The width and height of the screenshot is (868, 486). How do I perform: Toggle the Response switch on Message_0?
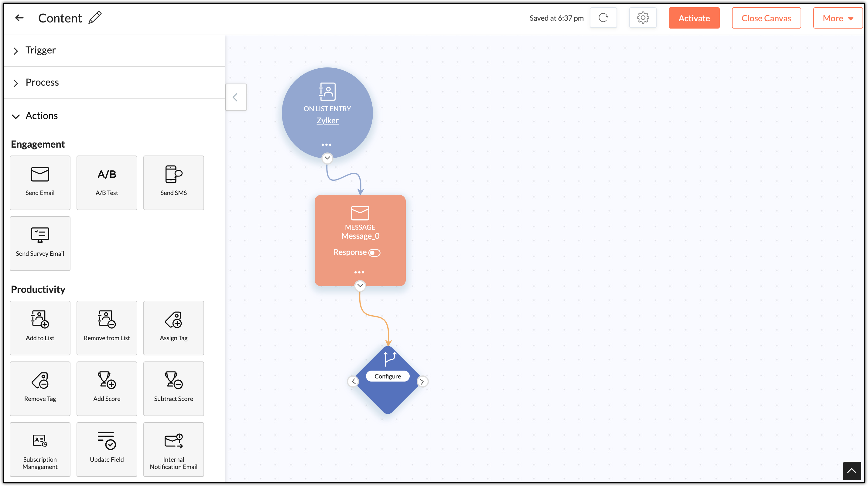pyautogui.click(x=374, y=253)
